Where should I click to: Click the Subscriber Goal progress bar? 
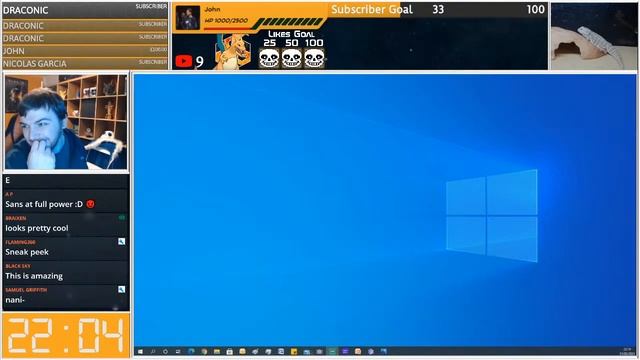(438, 10)
